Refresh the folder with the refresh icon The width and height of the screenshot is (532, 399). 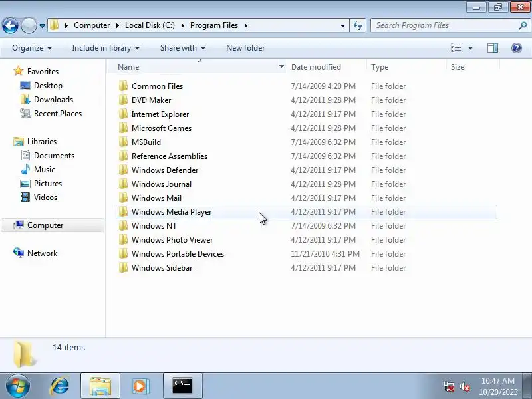tap(358, 25)
